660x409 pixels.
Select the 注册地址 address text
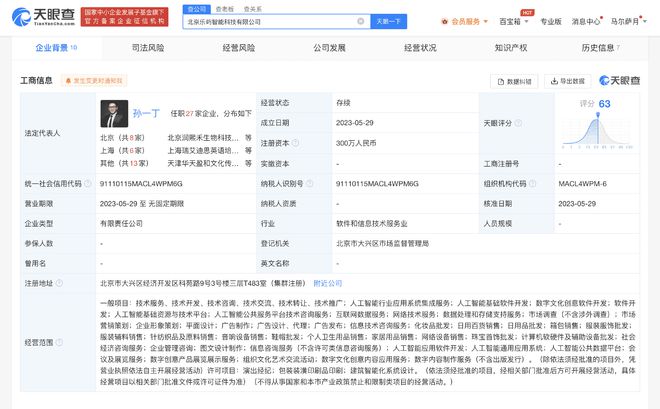coord(203,283)
